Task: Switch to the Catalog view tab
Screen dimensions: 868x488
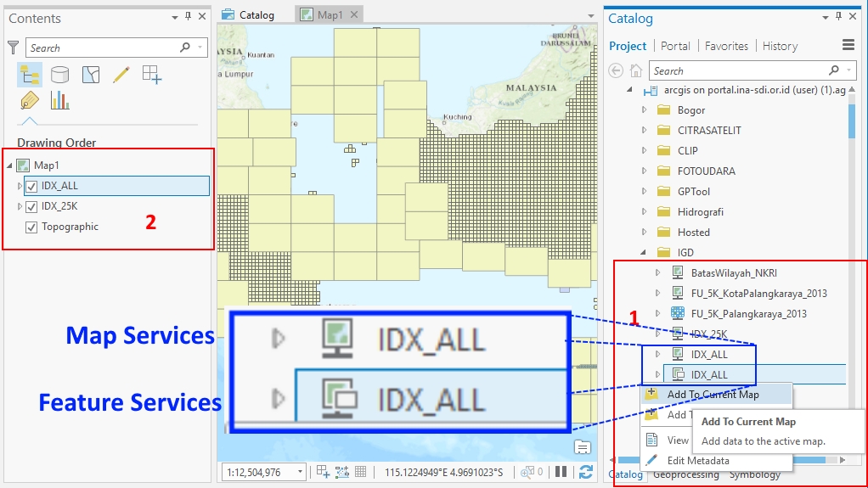Action: click(249, 15)
